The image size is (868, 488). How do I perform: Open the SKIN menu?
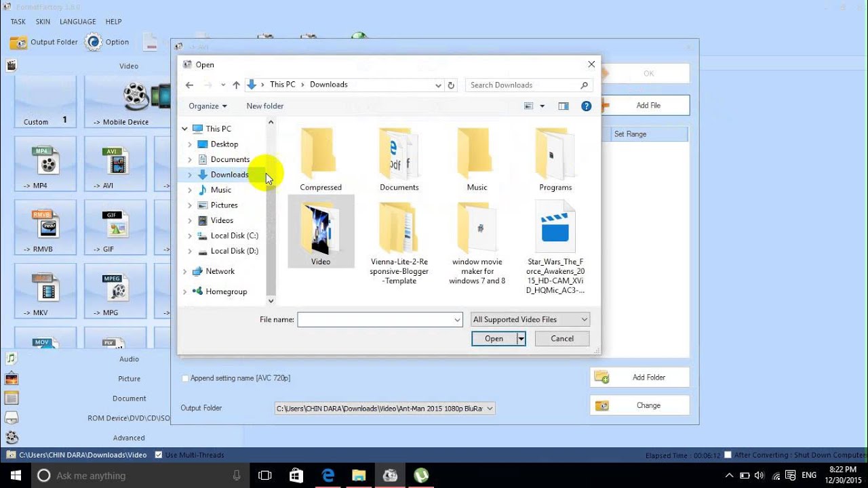point(43,22)
